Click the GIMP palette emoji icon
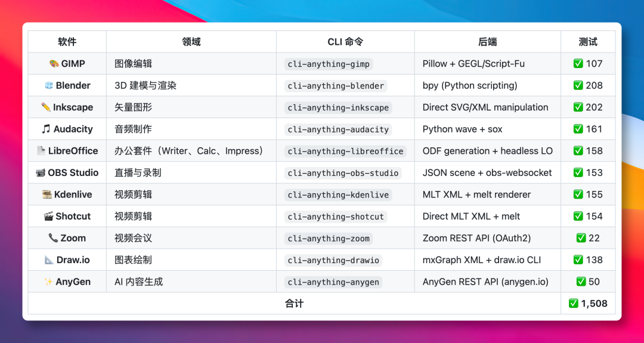Viewport: 644px width, 343px height. (x=54, y=64)
